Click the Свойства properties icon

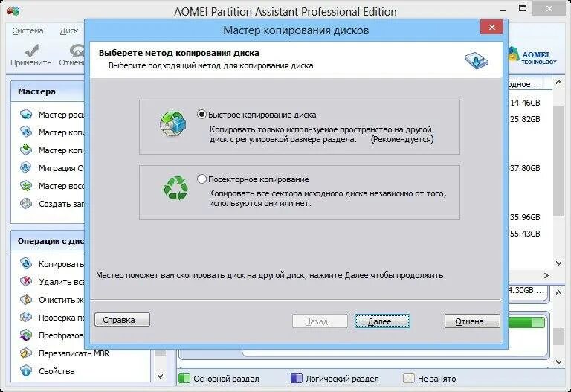26,371
